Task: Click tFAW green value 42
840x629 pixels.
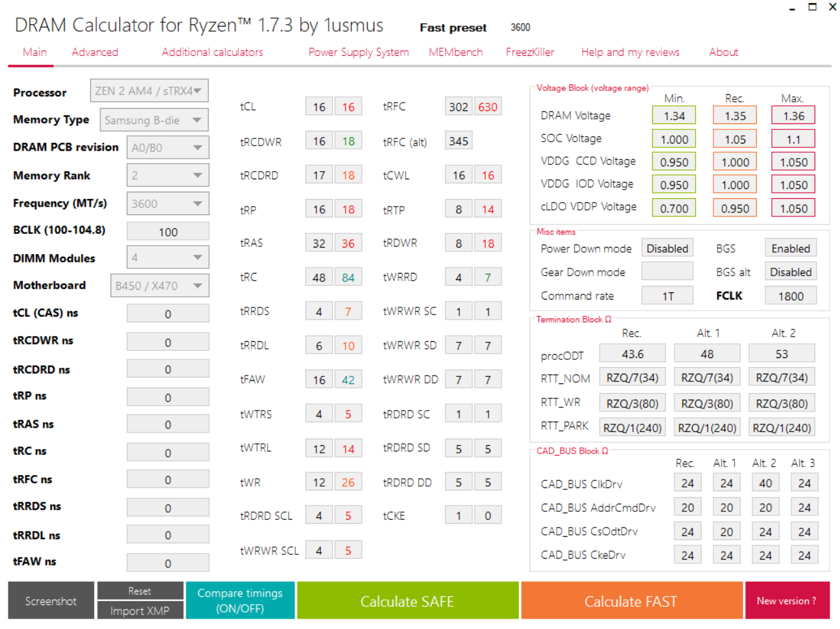Action: pos(348,379)
